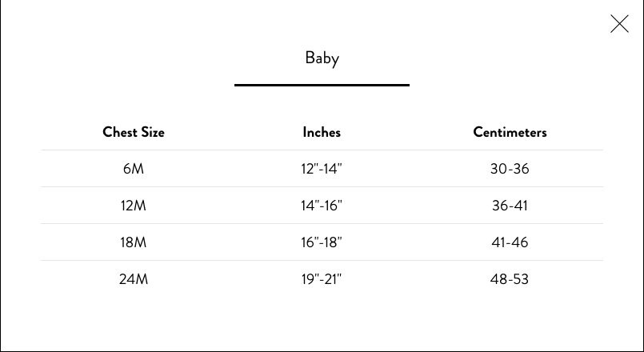Click the 30-36 centimeters value
644x352 pixels.
[x=510, y=169]
